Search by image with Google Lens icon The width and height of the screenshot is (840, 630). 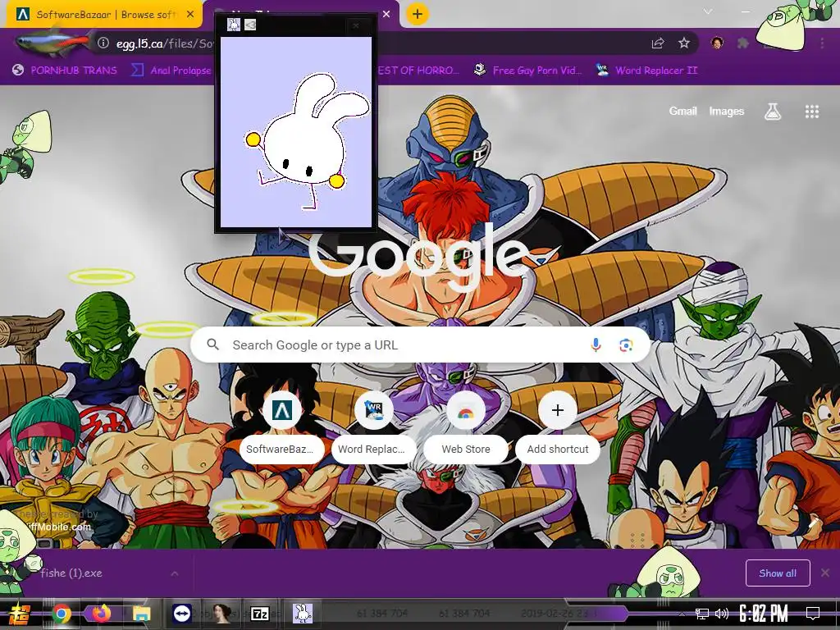(626, 345)
